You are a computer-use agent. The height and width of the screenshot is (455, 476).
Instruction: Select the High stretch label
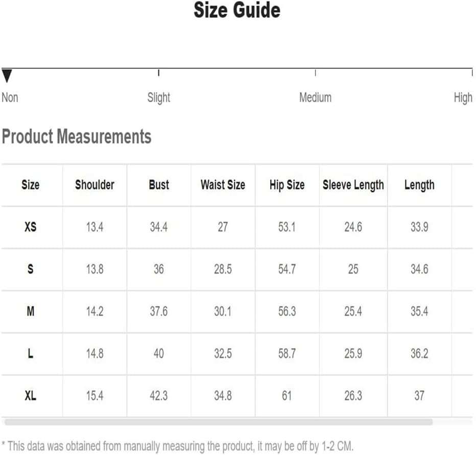pos(463,98)
